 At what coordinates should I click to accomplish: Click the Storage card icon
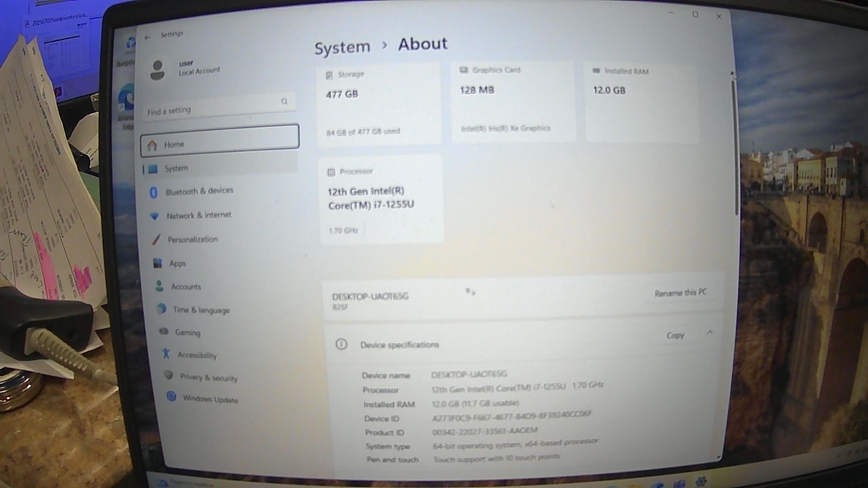click(329, 75)
